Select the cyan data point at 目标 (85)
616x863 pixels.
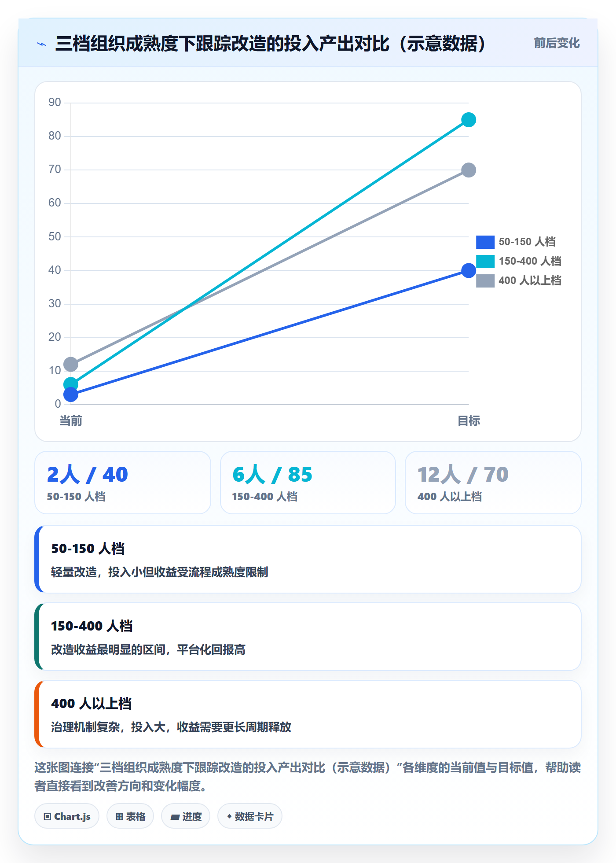(x=469, y=120)
